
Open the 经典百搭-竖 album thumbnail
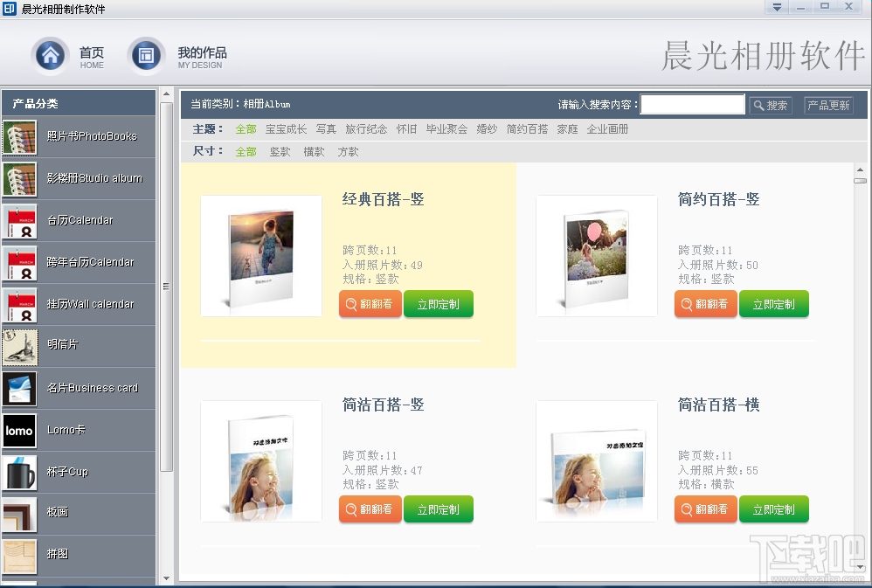pos(261,256)
